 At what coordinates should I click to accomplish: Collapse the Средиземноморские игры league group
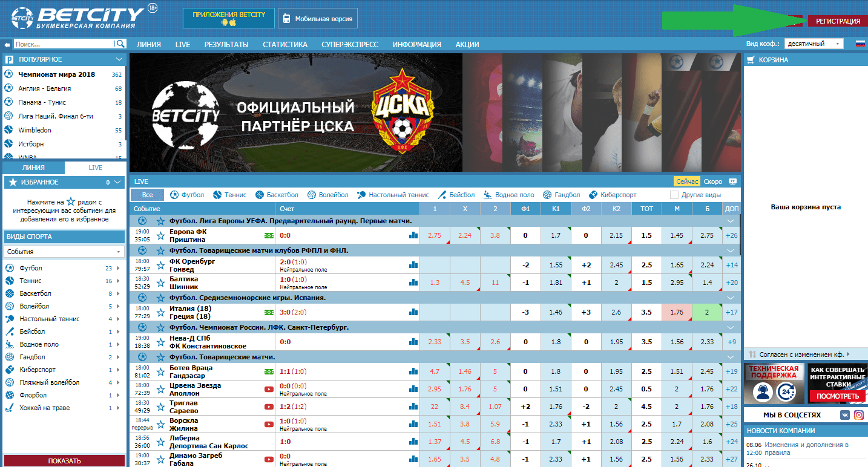(731, 298)
